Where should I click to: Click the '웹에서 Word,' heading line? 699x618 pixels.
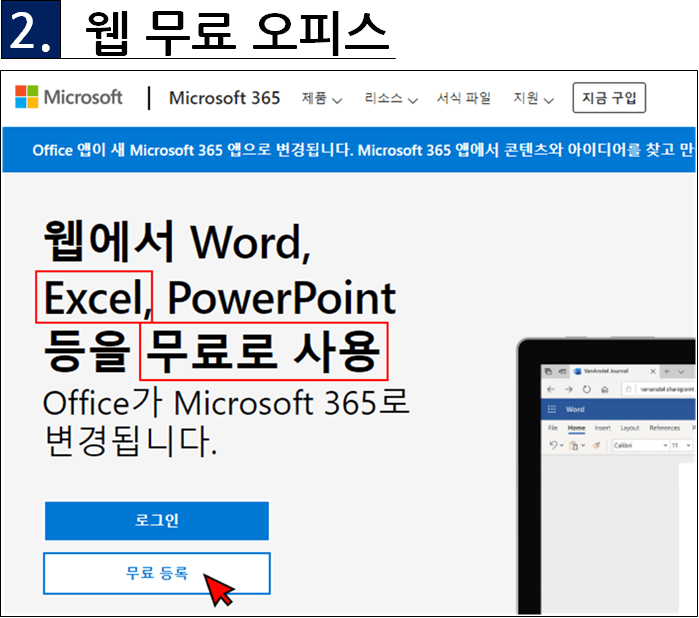177,242
